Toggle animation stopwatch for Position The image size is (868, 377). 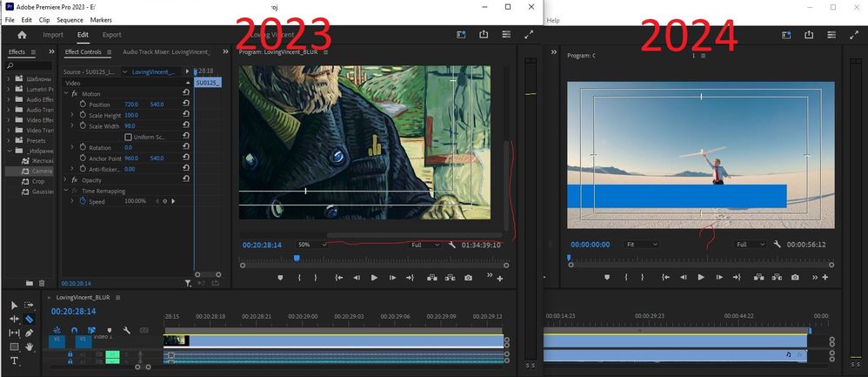click(83, 104)
